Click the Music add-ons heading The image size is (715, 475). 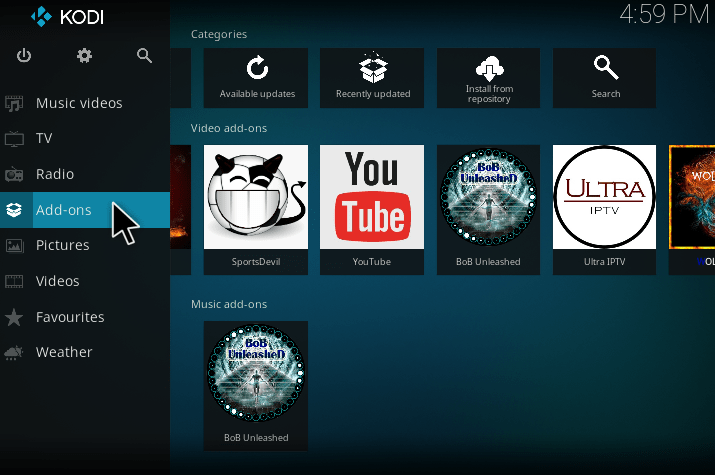229,304
